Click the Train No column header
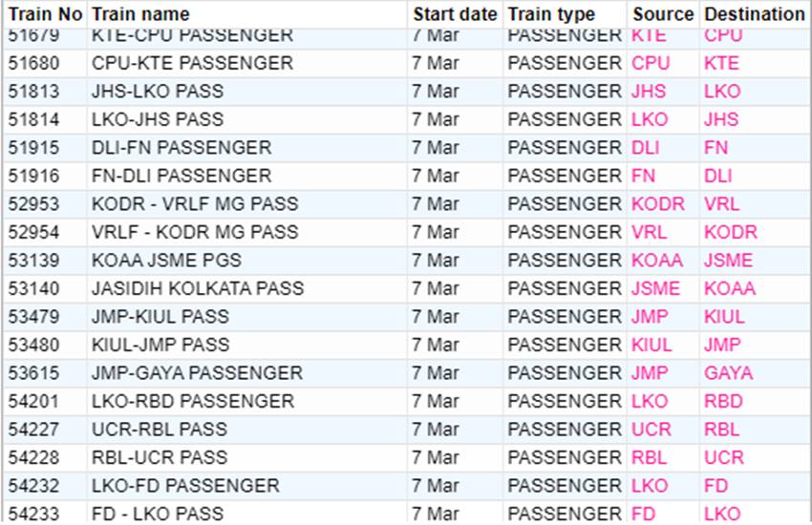Image resolution: width=812 pixels, height=525 pixels. [x=45, y=14]
